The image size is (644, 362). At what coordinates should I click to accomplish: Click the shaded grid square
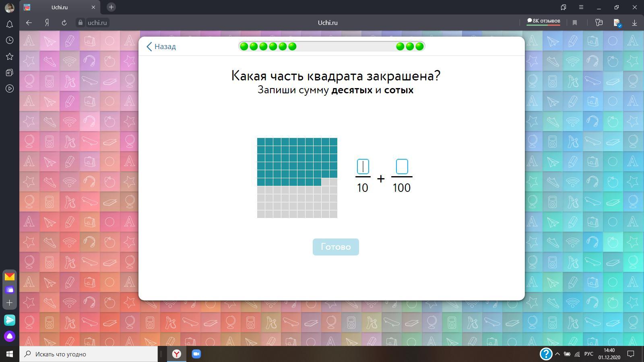tap(297, 178)
